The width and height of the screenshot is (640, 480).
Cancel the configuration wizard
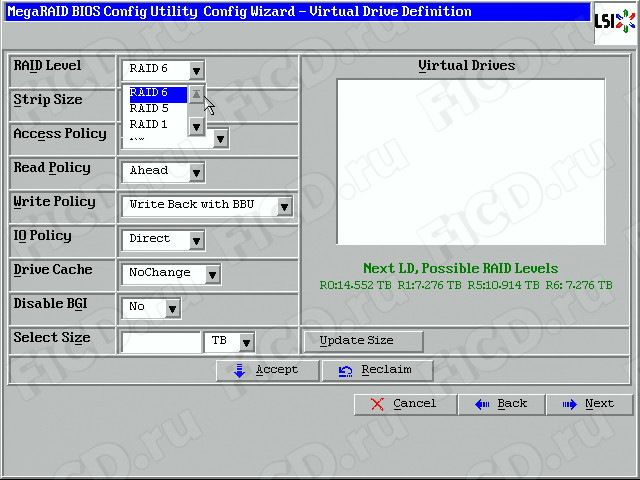pos(405,404)
